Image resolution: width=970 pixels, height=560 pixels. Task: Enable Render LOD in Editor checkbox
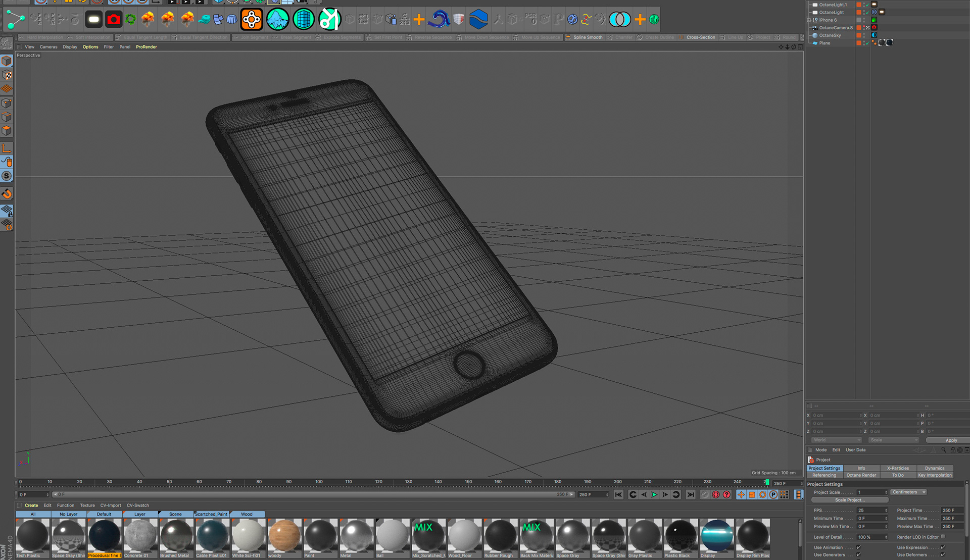click(x=943, y=537)
